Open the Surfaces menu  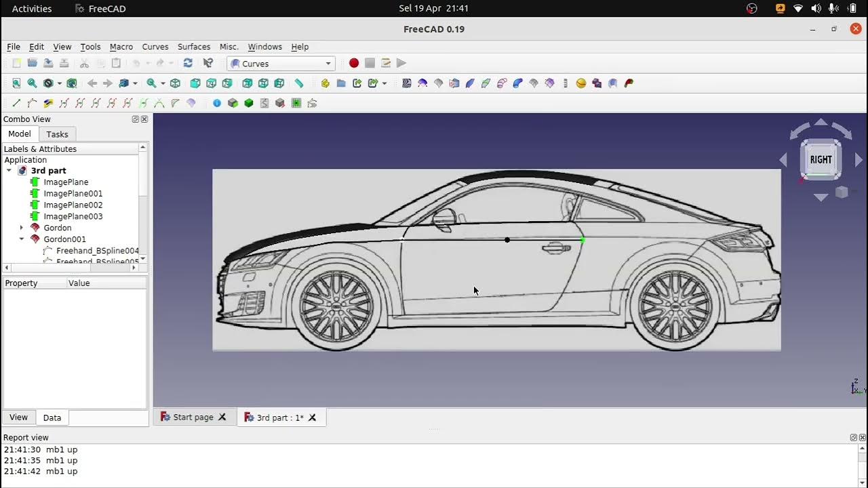click(194, 47)
